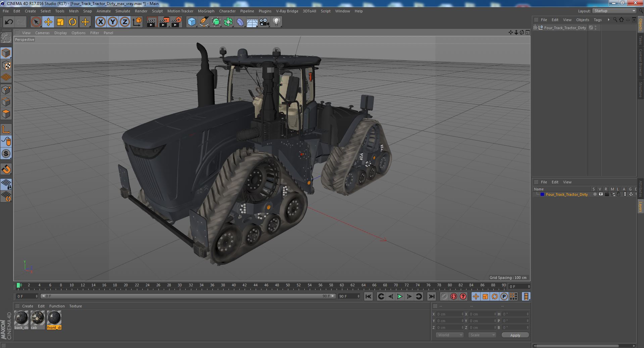Click the Undo arrow icon

click(x=9, y=22)
